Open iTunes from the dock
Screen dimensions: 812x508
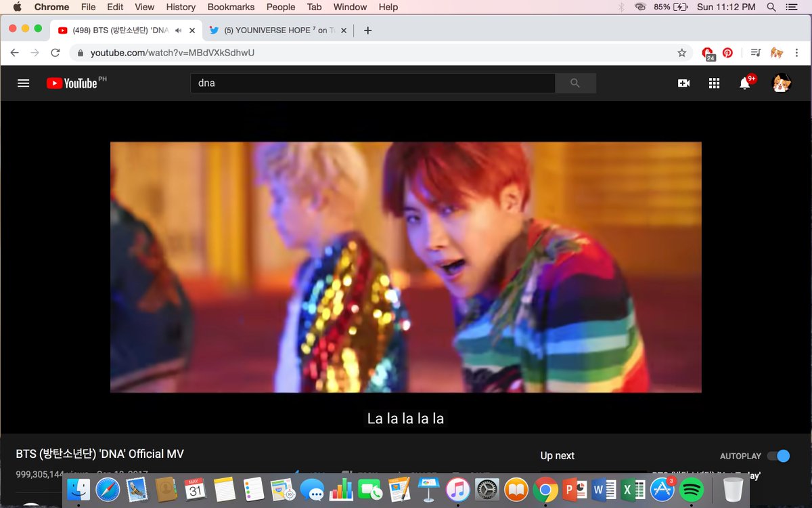[x=458, y=488]
